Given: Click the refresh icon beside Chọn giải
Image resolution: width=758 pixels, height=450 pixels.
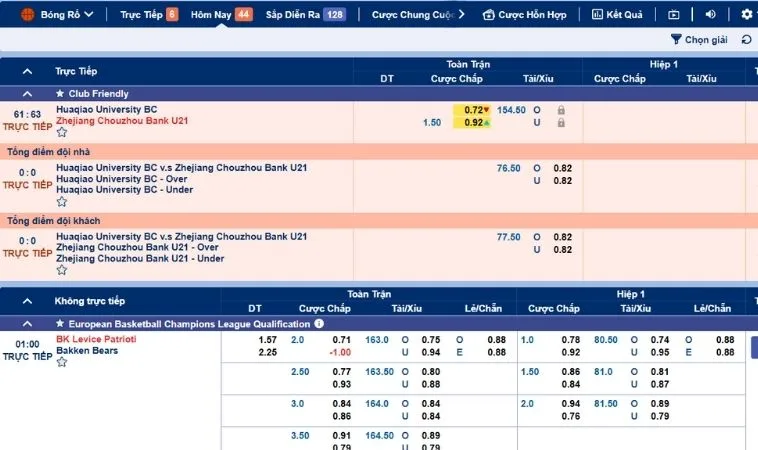Looking at the screenshot, I should (x=745, y=40).
